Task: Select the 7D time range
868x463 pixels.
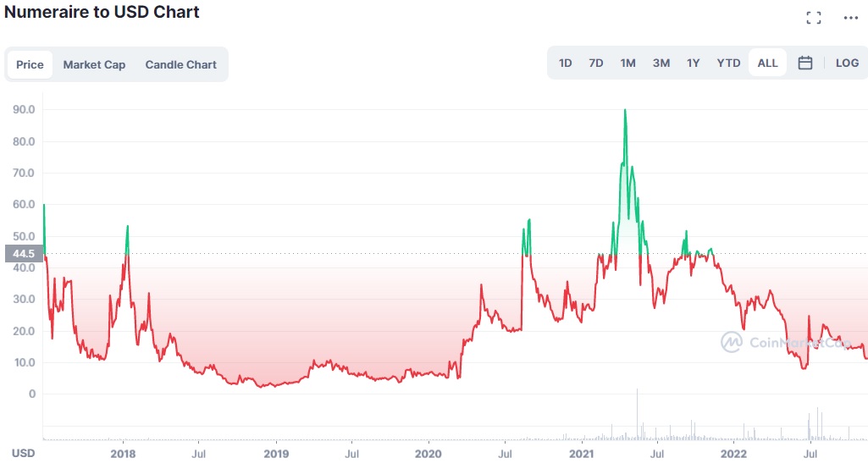Action: [596, 63]
